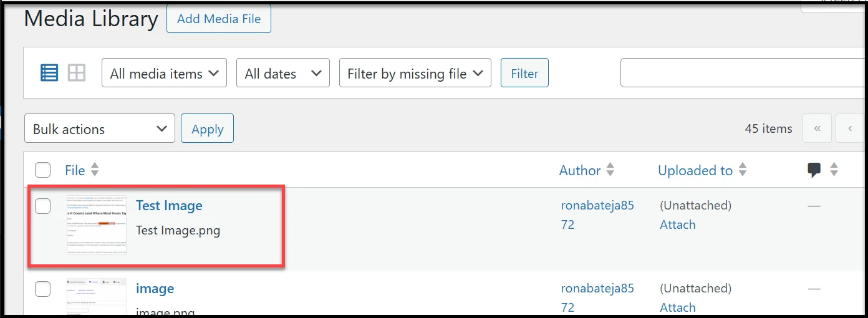
Task: Click the Add Media File button
Action: pos(219,19)
